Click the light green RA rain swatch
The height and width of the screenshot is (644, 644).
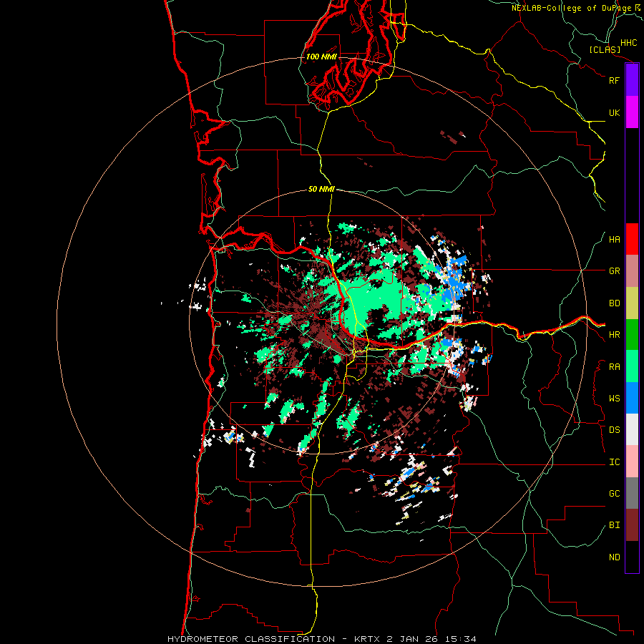point(632,366)
